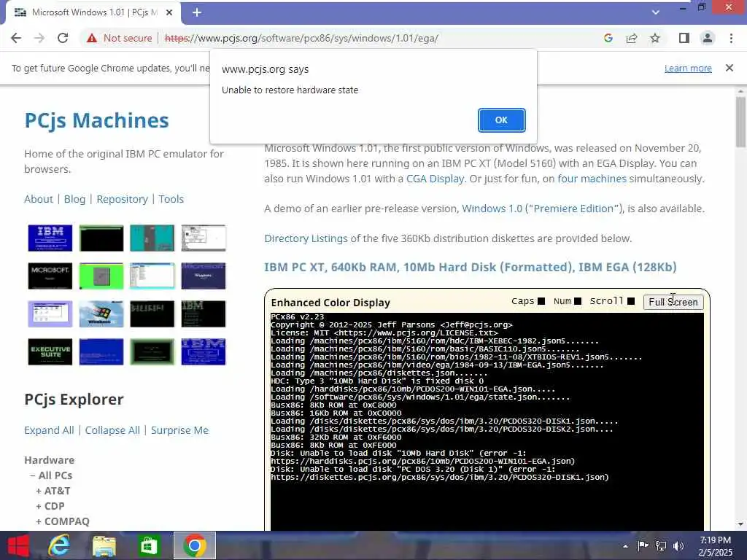Screen dimensions: 747x560
Task: Launch Internet Explorer from the taskbar
Action: point(58,545)
